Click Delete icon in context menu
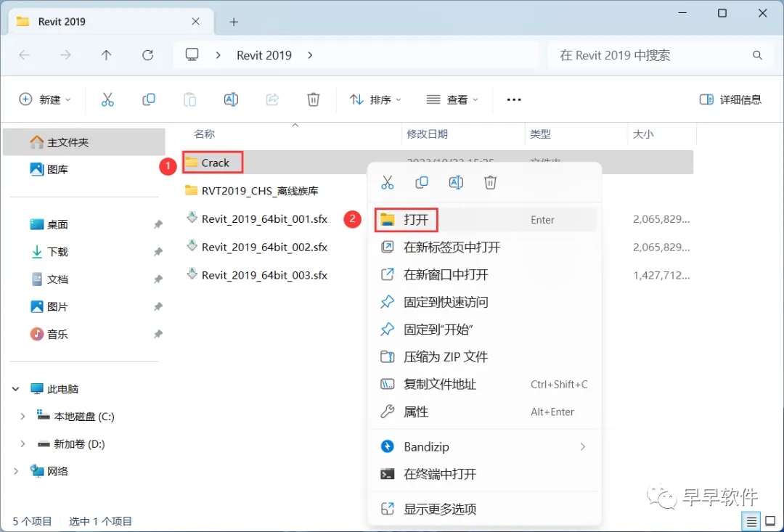The height and width of the screenshot is (532, 784). (490, 182)
